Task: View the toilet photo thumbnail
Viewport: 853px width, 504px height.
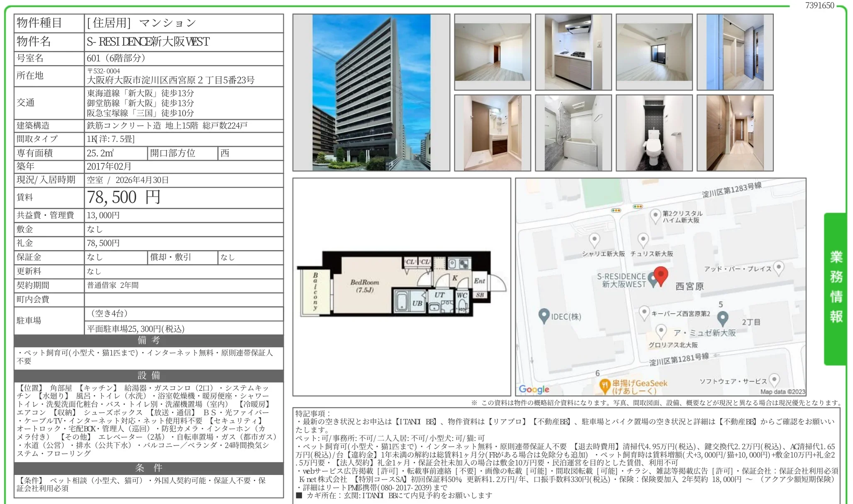Action: tap(654, 133)
